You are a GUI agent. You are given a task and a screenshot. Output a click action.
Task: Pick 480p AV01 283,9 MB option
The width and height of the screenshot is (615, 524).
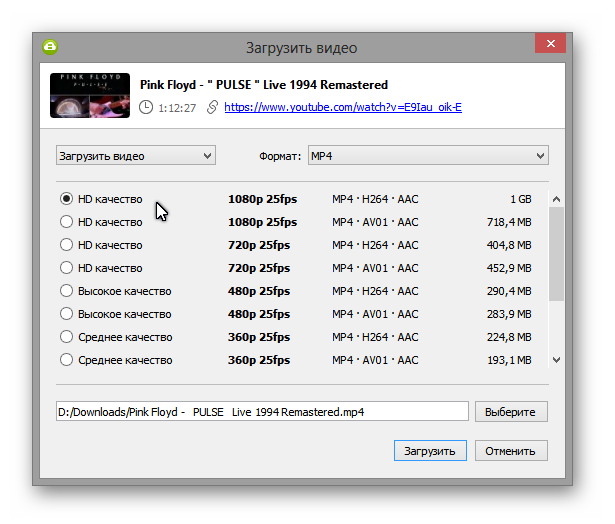tap(66, 314)
